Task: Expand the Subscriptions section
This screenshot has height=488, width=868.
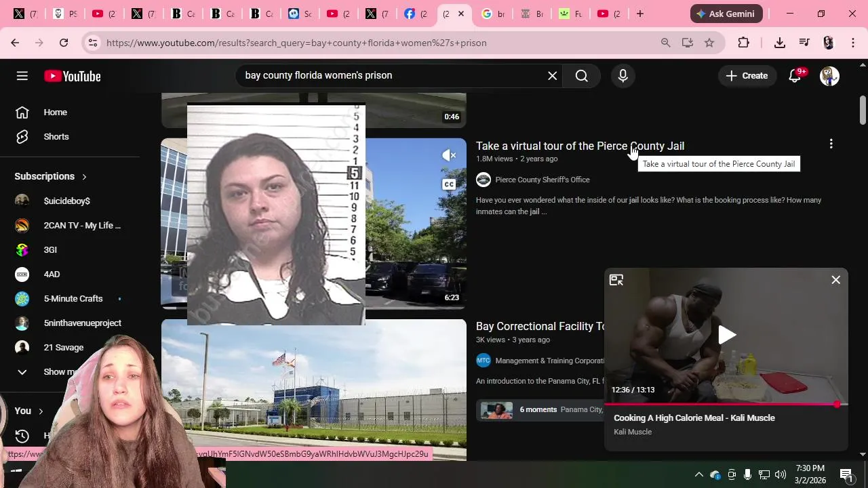Action: click(51, 176)
